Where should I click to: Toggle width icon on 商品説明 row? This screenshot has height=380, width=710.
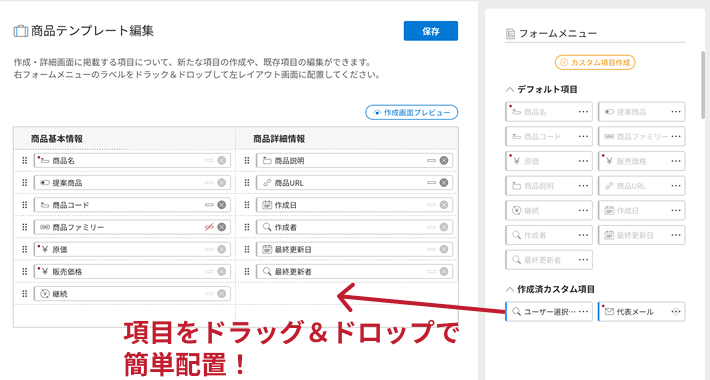click(431, 160)
